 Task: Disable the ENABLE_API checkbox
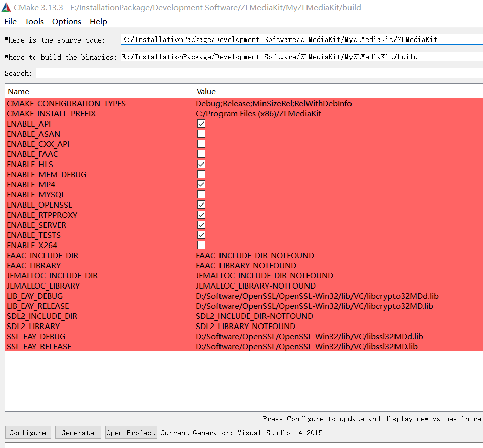(x=201, y=123)
